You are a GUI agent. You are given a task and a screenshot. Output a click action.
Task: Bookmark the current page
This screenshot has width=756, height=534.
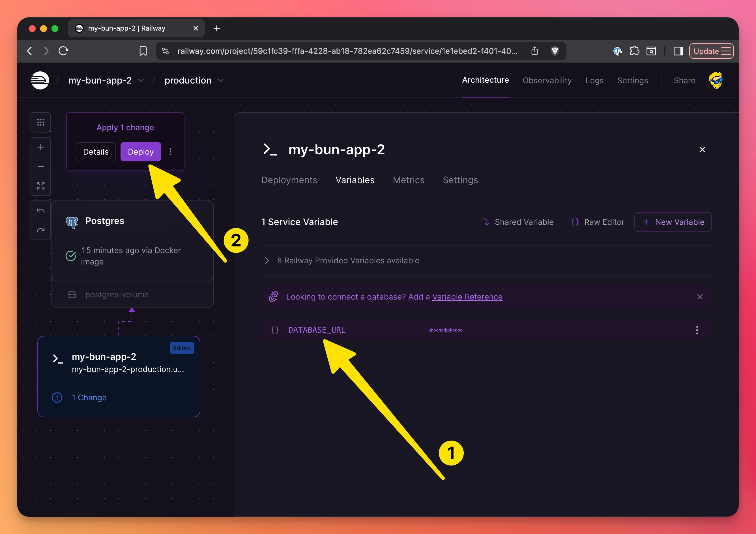coord(143,51)
